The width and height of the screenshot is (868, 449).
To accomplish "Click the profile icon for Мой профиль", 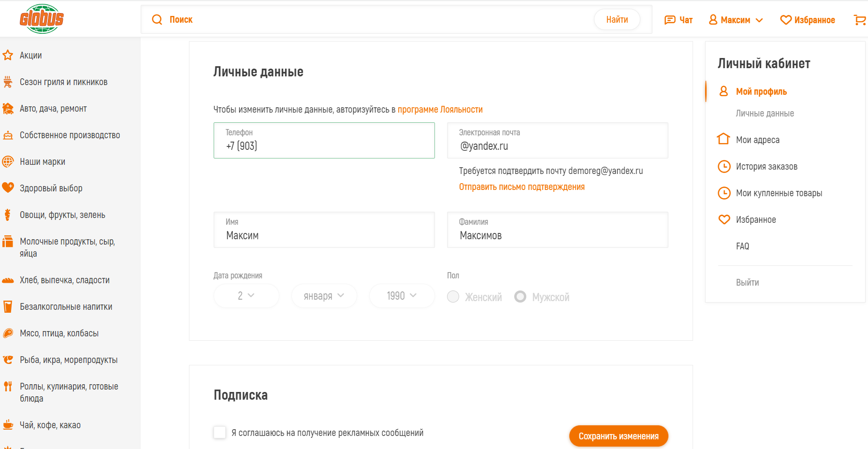I will pos(723,91).
